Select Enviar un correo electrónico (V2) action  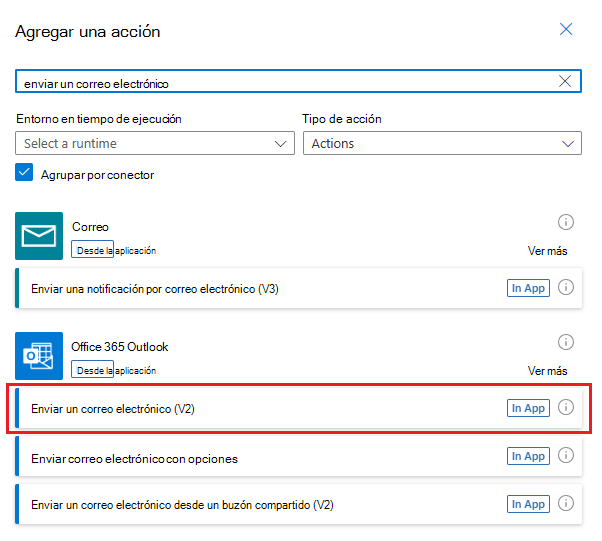coord(298,408)
